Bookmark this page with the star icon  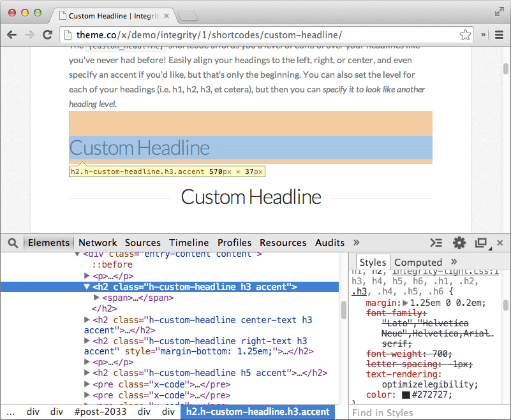(465, 35)
